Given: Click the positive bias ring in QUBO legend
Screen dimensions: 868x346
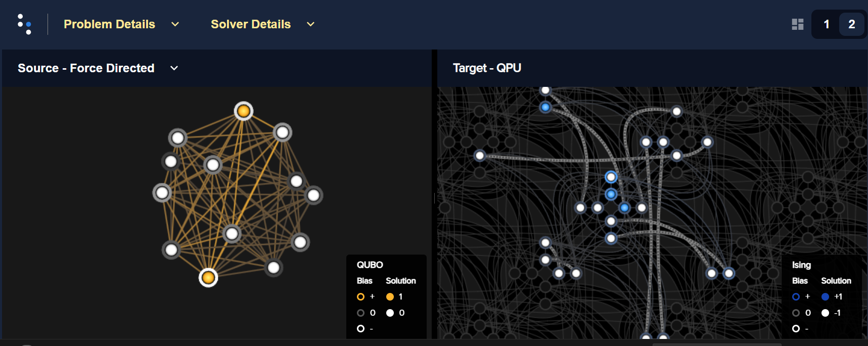Looking at the screenshot, I should (x=360, y=297).
